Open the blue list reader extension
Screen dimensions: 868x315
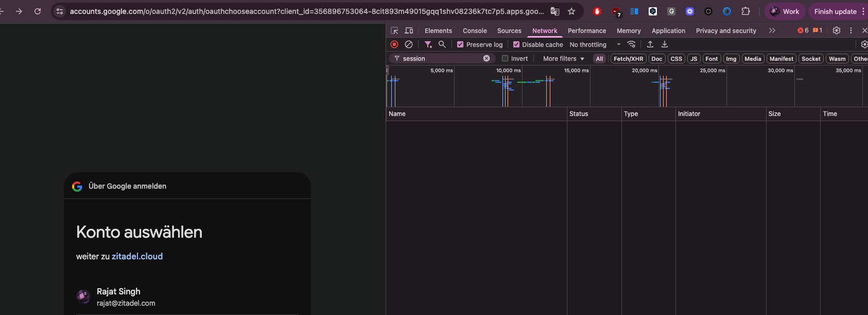(x=634, y=11)
